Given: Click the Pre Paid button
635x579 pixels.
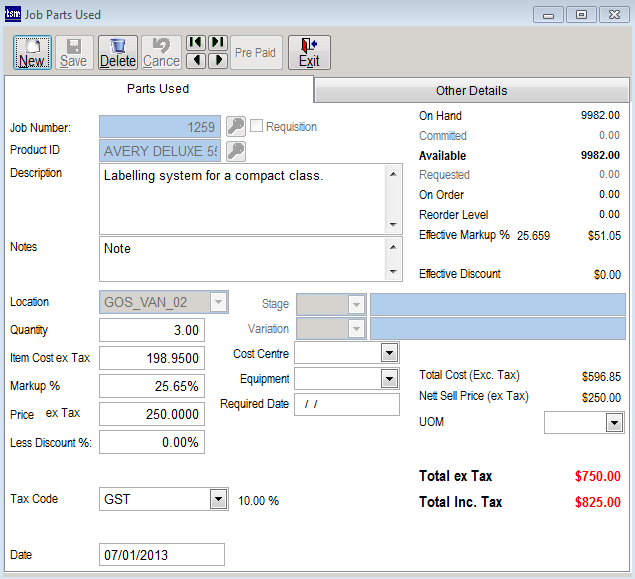Looking at the screenshot, I should pyautogui.click(x=257, y=52).
